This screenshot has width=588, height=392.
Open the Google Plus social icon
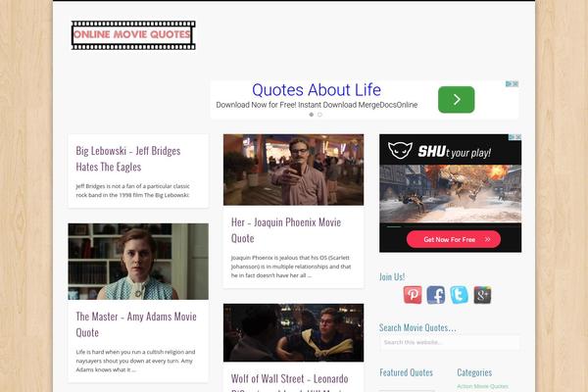point(482,294)
